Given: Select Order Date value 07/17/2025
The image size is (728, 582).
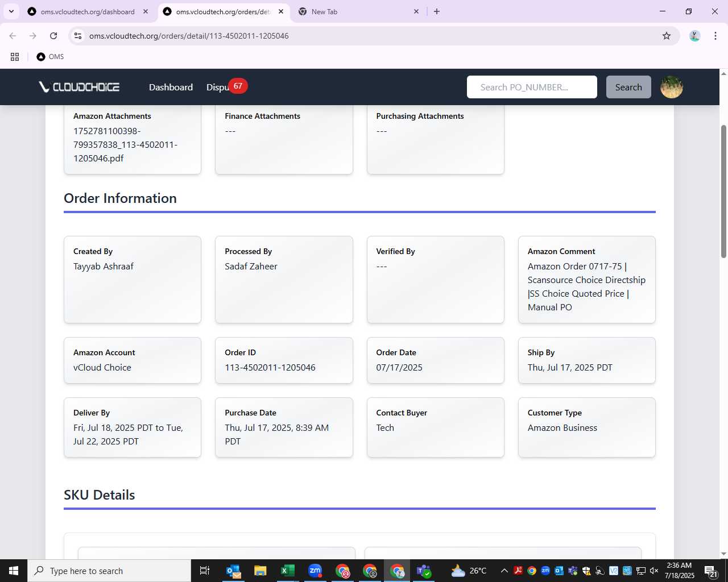Looking at the screenshot, I should tap(399, 367).
